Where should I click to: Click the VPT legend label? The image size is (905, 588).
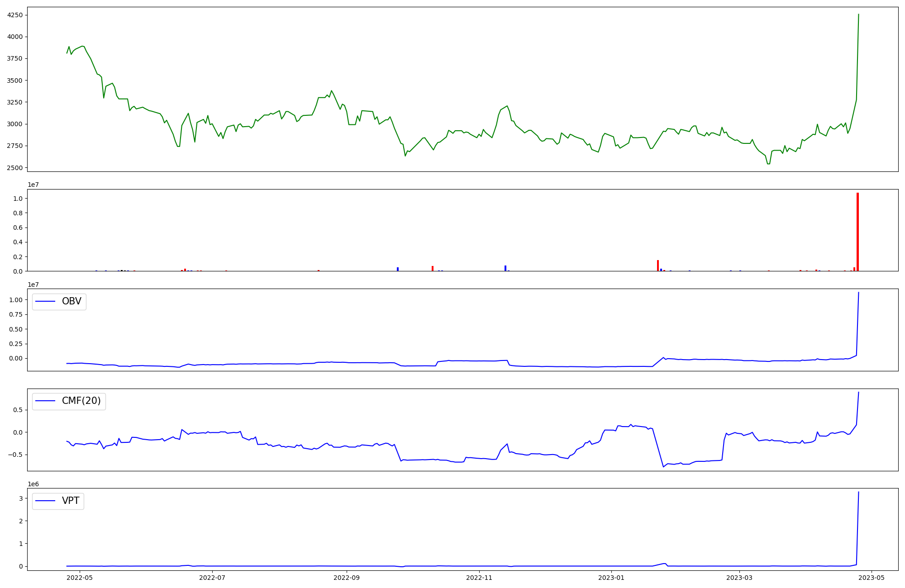(x=71, y=501)
